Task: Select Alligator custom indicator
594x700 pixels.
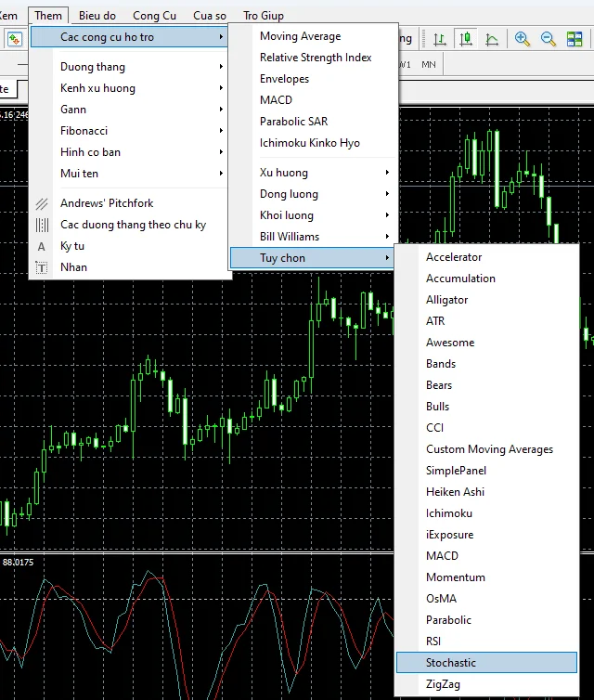Action: pos(486,300)
